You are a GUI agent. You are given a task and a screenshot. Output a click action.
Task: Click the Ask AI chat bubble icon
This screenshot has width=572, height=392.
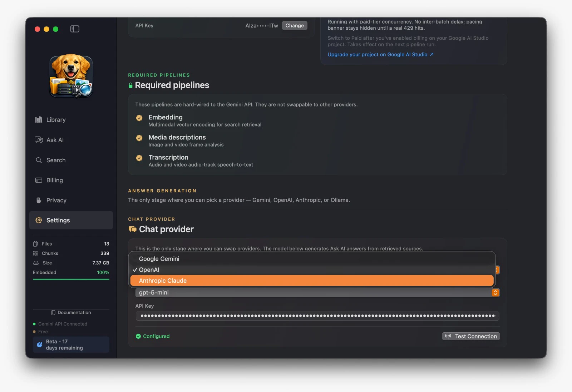pyautogui.click(x=39, y=140)
